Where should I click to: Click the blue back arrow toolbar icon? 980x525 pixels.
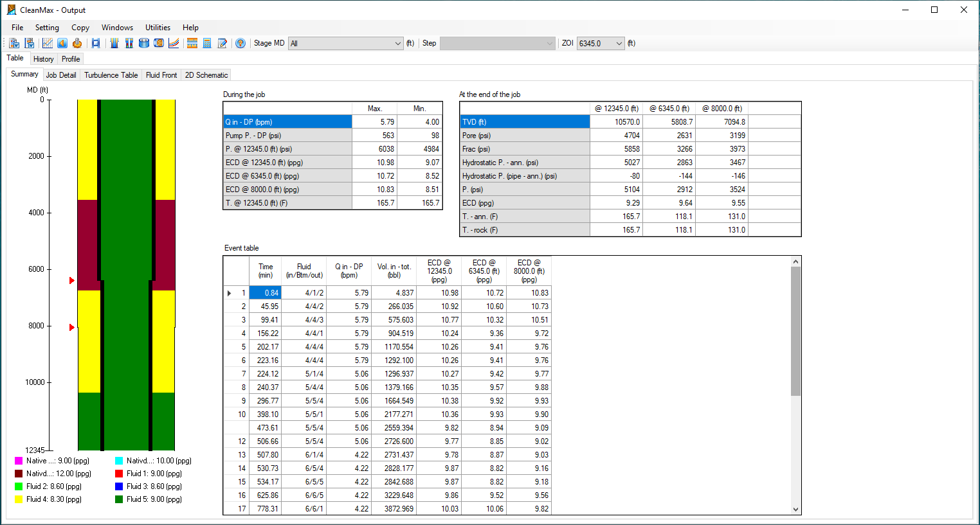click(x=62, y=43)
